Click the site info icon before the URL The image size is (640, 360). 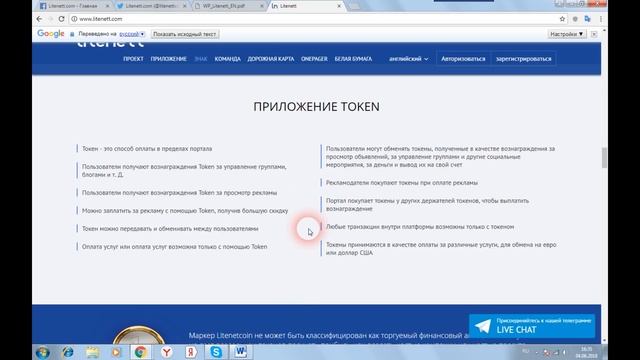74,19
